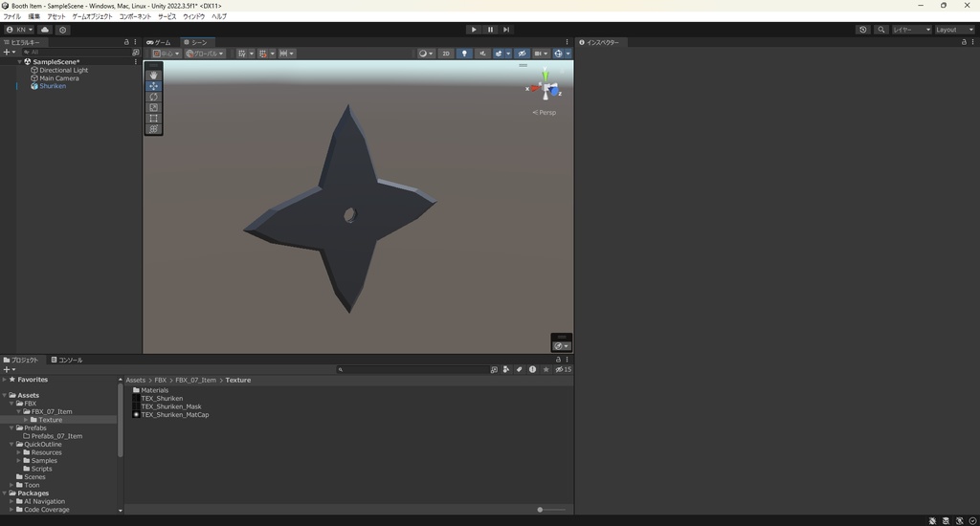The image size is (980, 526).
Task: Click the Project search field
Action: tap(413, 369)
